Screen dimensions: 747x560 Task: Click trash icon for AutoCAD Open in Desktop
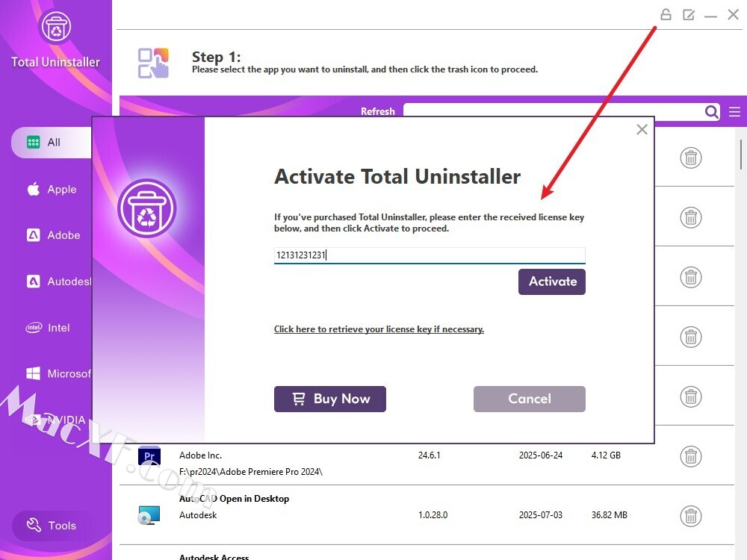pos(691,516)
